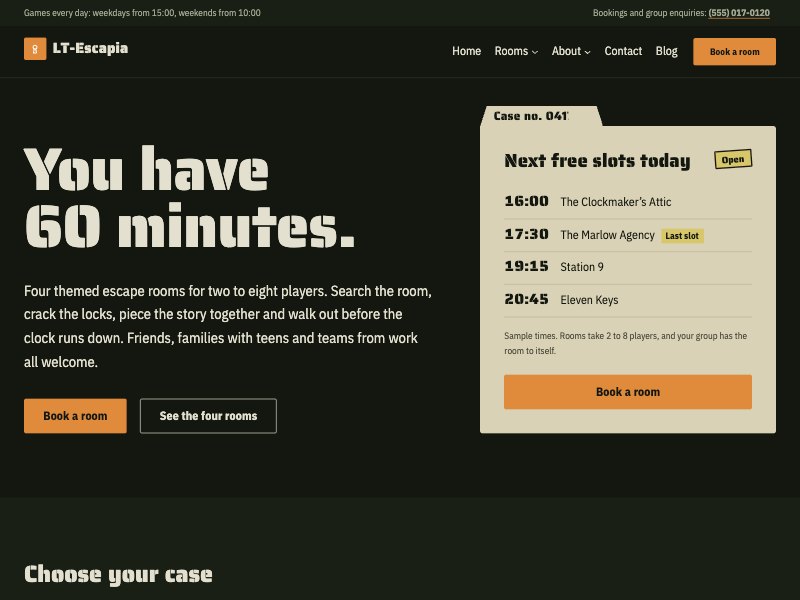This screenshot has width=800, height=600.
Task: Click See the four rooms button
Action: (208, 416)
